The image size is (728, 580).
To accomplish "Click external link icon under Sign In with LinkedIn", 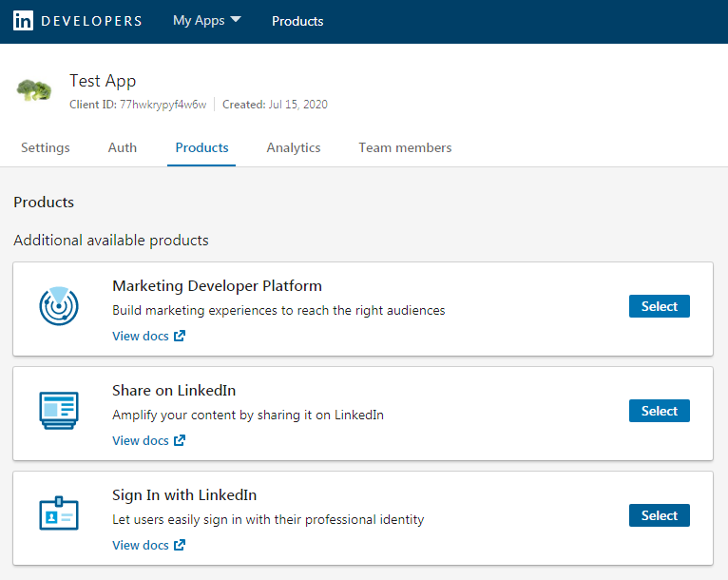I will pos(180,545).
